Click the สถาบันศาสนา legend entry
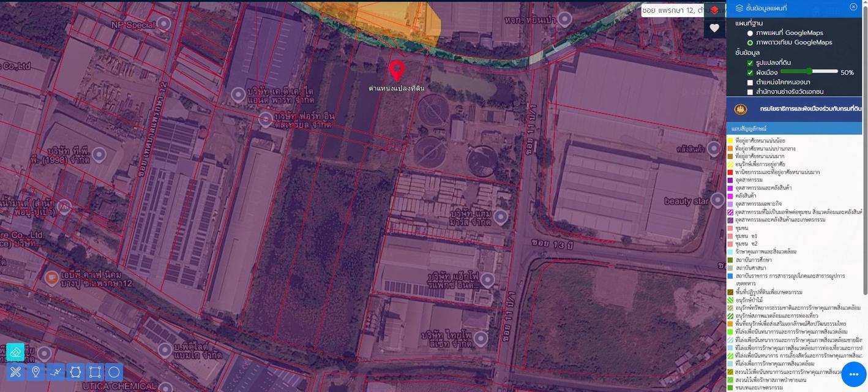Screen dimensions: 868x392 tap(751, 268)
